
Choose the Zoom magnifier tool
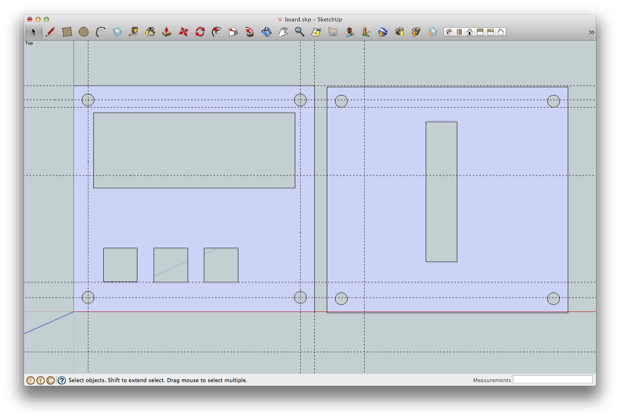[x=299, y=32]
